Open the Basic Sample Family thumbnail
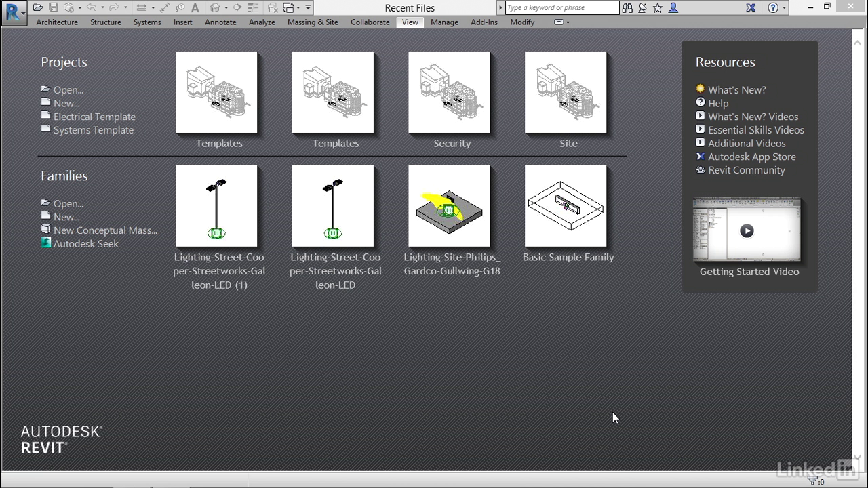Viewport: 868px width, 488px height. tap(566, 206)
